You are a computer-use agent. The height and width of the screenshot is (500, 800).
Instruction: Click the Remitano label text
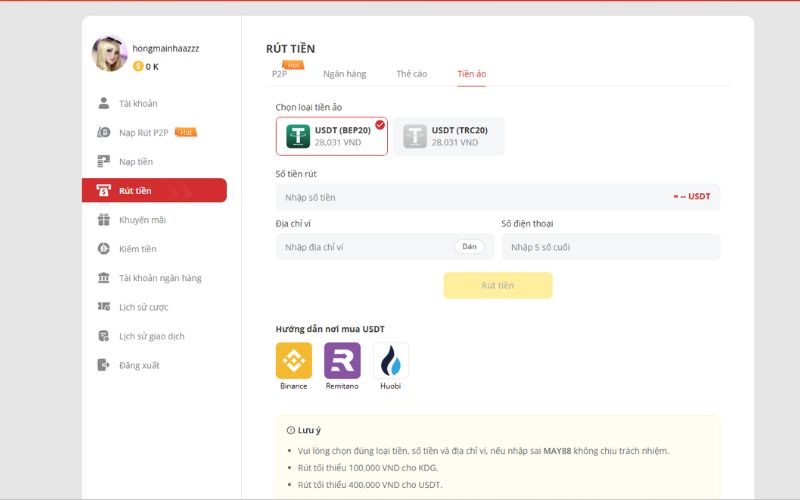(x=342, y=386)
